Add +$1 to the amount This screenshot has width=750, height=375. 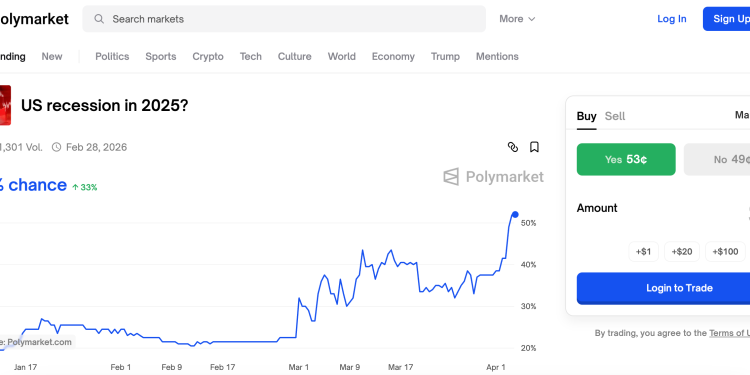coord(643,252)
